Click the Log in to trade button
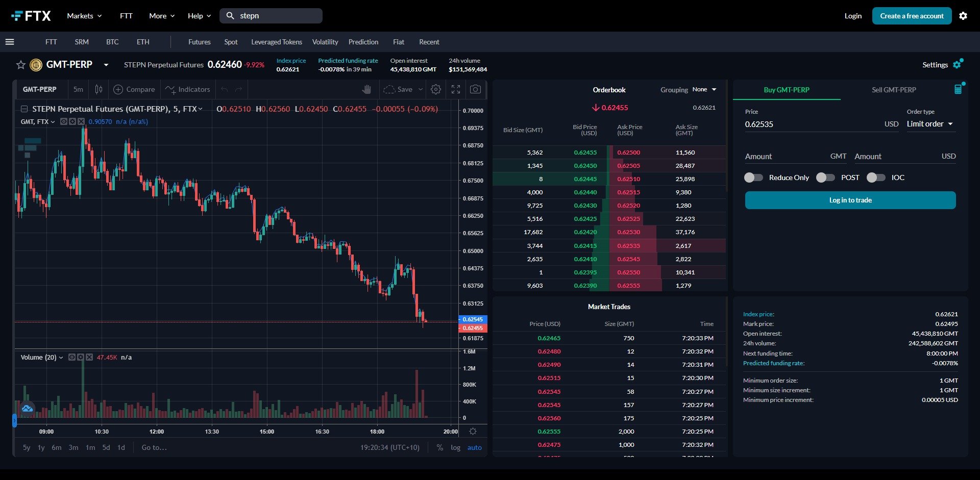 coord(850,200)
